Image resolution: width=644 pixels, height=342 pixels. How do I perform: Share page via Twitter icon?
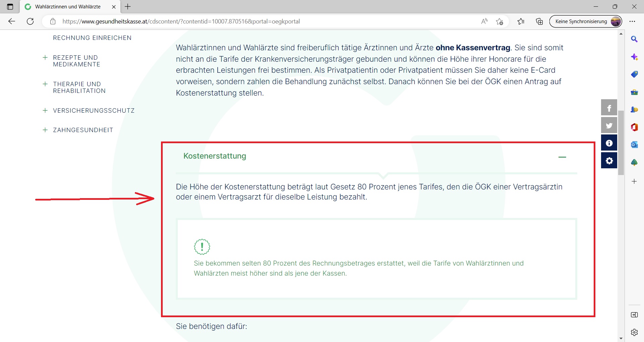coord(609,125)
